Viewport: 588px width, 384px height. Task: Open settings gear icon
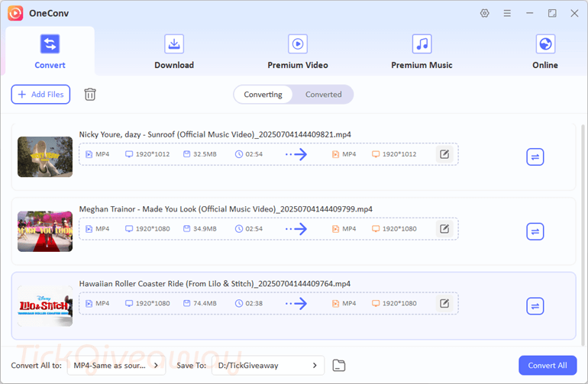tap(484, 14)
